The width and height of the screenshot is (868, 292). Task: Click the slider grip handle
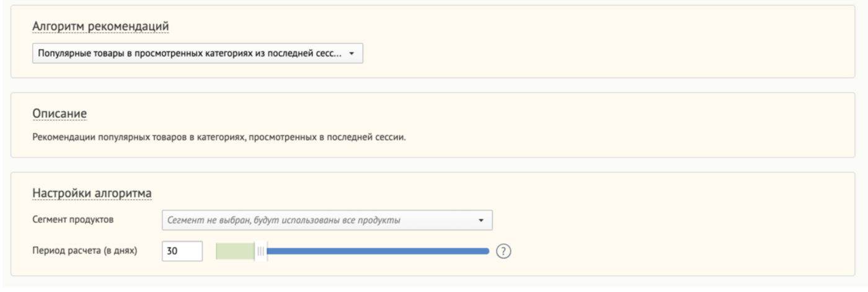[x=260, y=251]
